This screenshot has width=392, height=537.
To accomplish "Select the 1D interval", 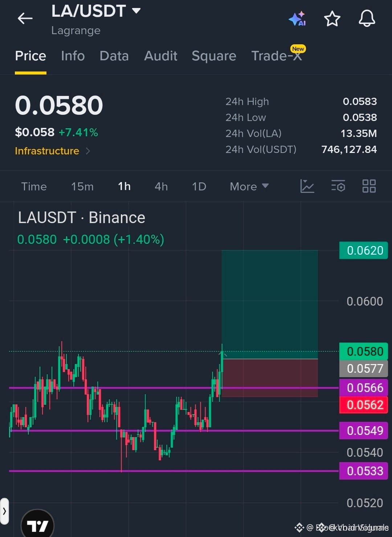I will pos(199,186).
